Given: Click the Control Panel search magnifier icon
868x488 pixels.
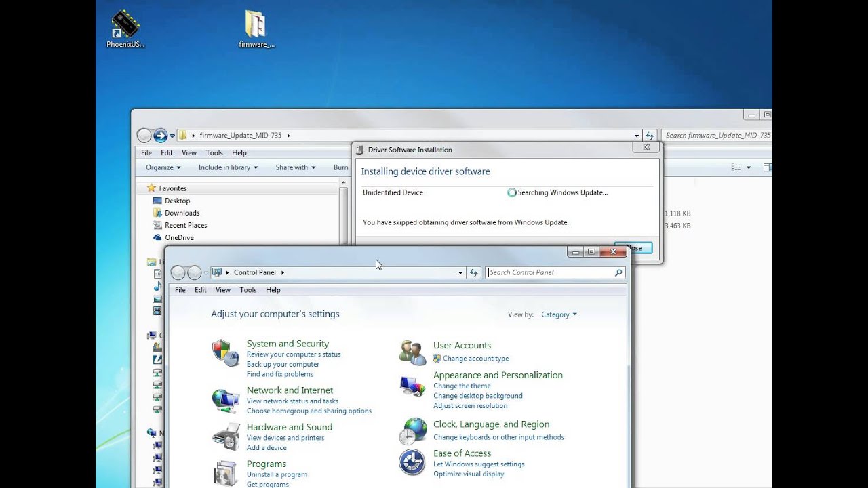Looking at the screenshot, I should coord(618,272).
